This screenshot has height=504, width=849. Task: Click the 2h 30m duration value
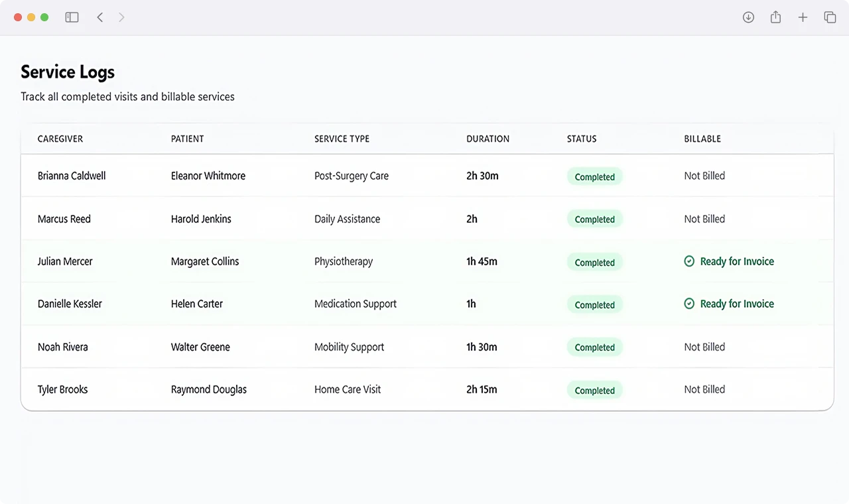[482, 176]
